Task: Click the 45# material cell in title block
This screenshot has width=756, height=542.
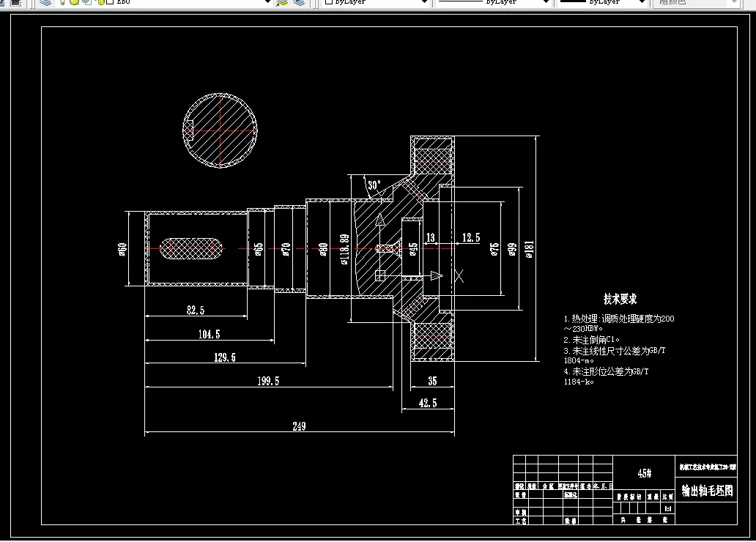Action: [x=645, y=474]
